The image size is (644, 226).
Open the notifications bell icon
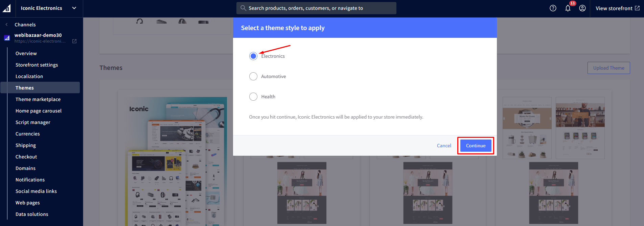[568, 8]
